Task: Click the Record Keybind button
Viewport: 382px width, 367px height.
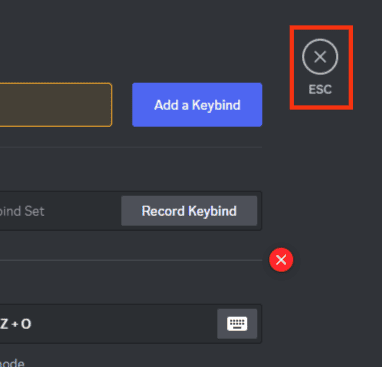Action: click(x=189, y=211)
